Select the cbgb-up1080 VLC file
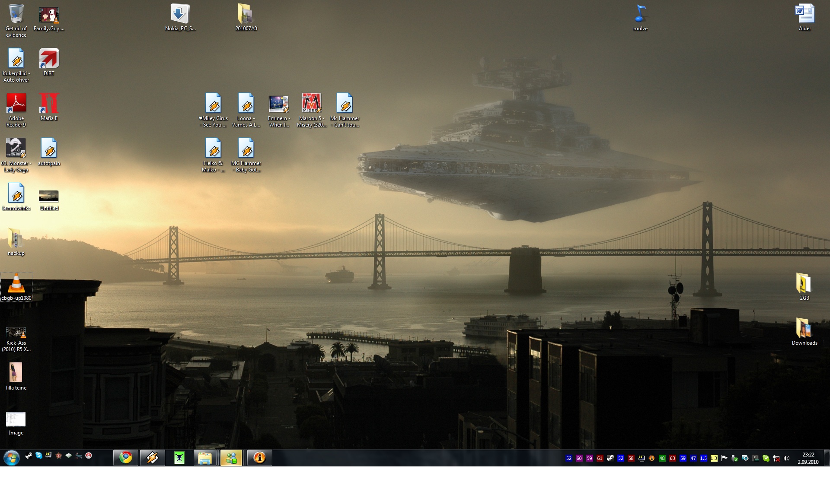The image size is (830, 504). pyautogui.click(x=16, y=287)
